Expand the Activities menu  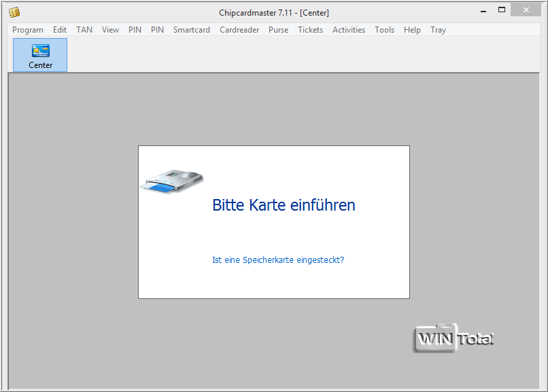click(349, 30)
